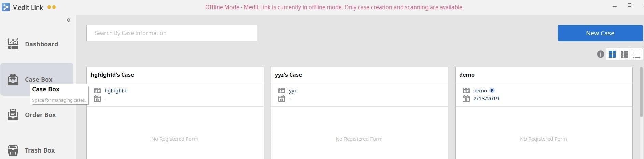This screenshot has width=644, height=159.
Task: Collapse the sidebar with the double chevron
Action: [x=69, y=20]
